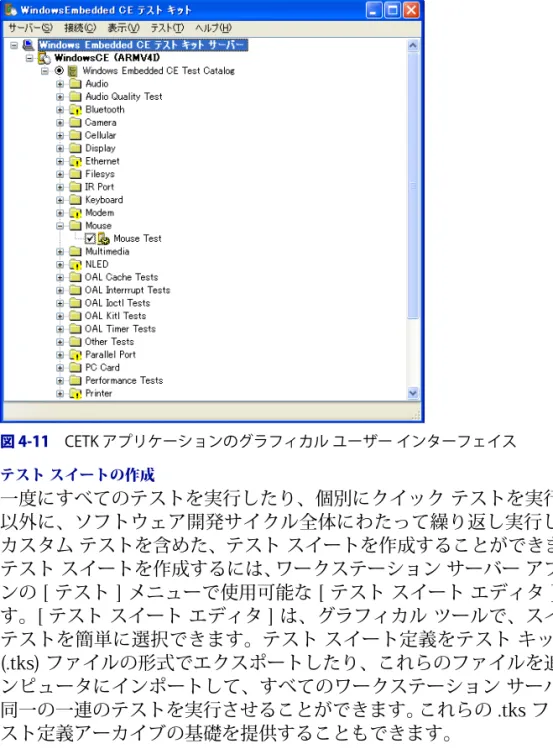553x749 pixels.
Task: Click the test kit server computer icon
Action: click(x=29, y=45)
